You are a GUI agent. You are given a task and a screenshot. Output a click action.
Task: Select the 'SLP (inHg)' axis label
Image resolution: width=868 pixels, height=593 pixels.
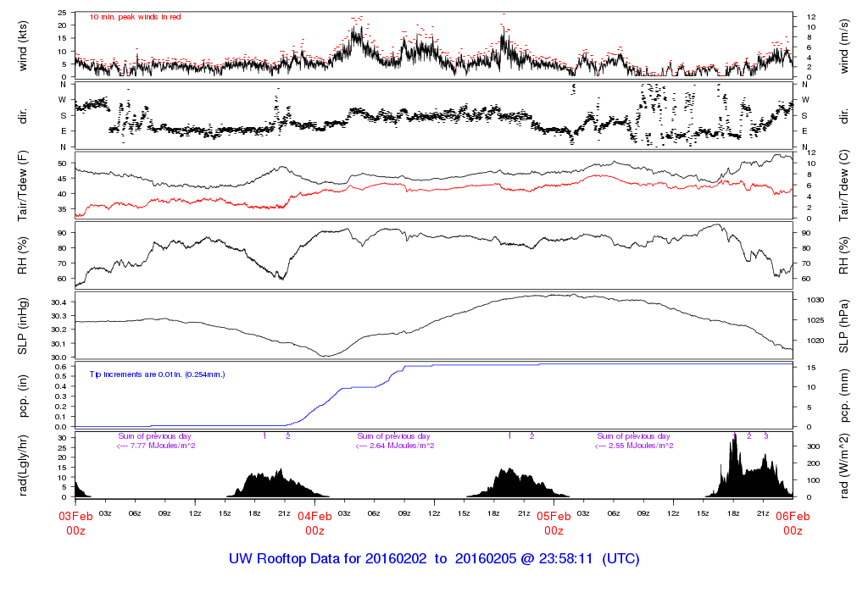[x=23, y=326]
